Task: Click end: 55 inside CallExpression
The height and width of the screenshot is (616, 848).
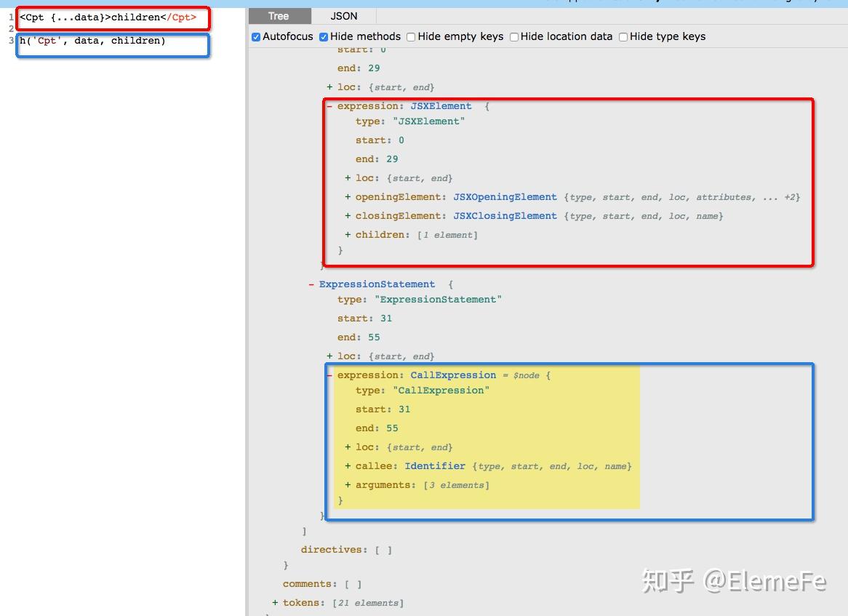Action: 377,428
